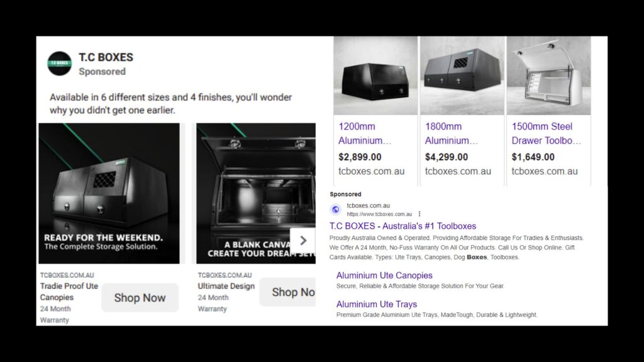This screenshot has width=644, height=362.
Task: Click the $1,649.00 price
Action: (x=533, y=157)
